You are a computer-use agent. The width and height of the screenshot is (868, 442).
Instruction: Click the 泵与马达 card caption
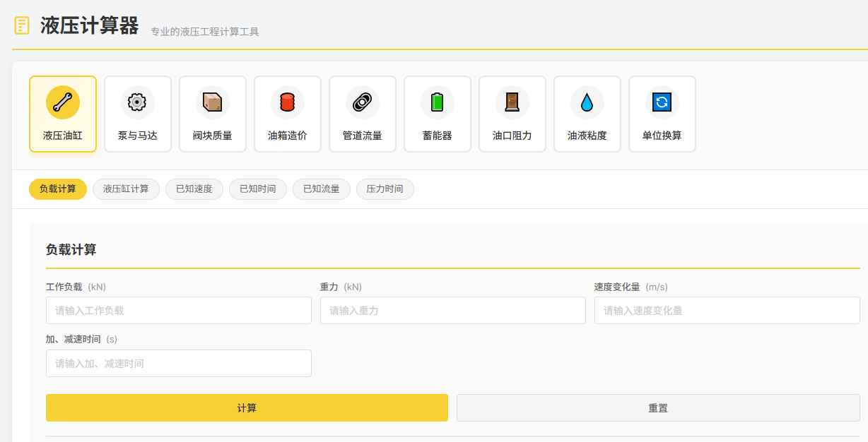(138, 136)
